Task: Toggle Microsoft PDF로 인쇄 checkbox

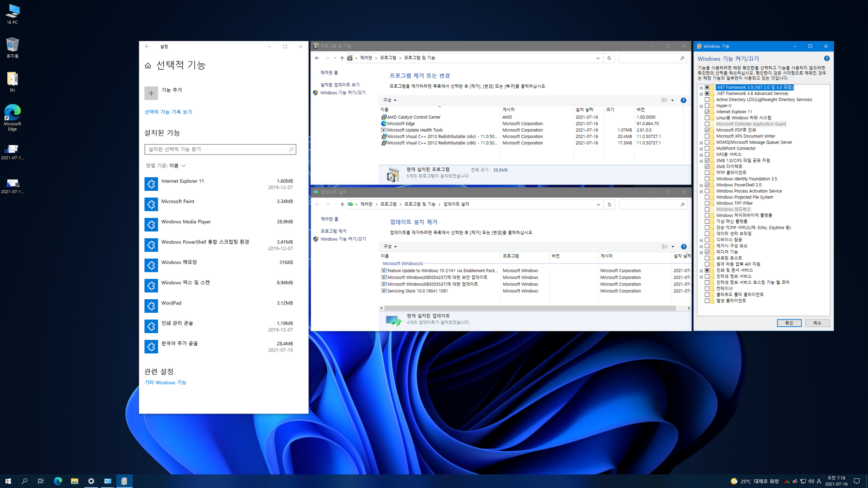Action: tap(707, 130)
